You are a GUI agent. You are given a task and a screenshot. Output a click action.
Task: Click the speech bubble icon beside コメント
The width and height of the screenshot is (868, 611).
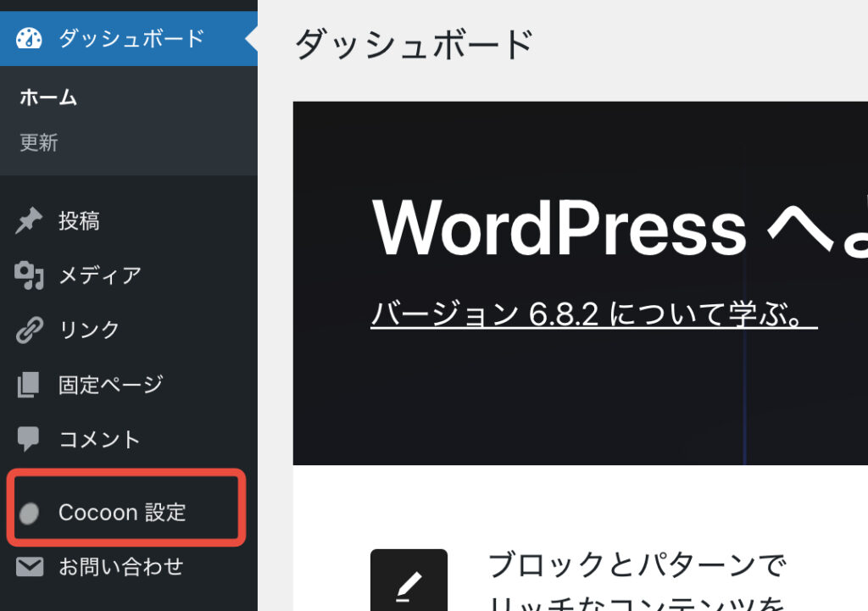coord(28,440)
